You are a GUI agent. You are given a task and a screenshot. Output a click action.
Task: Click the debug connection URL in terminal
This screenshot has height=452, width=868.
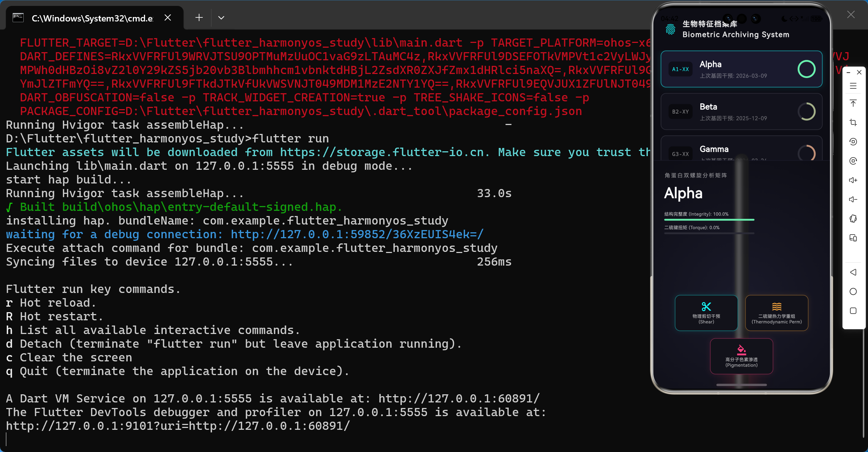(x=357, y=235)
